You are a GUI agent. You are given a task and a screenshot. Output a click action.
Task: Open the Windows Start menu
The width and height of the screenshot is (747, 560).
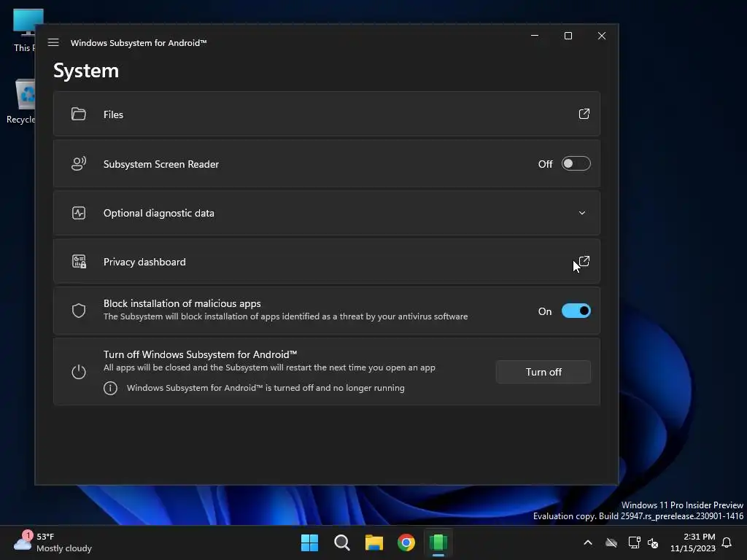[x=309, y=542]
